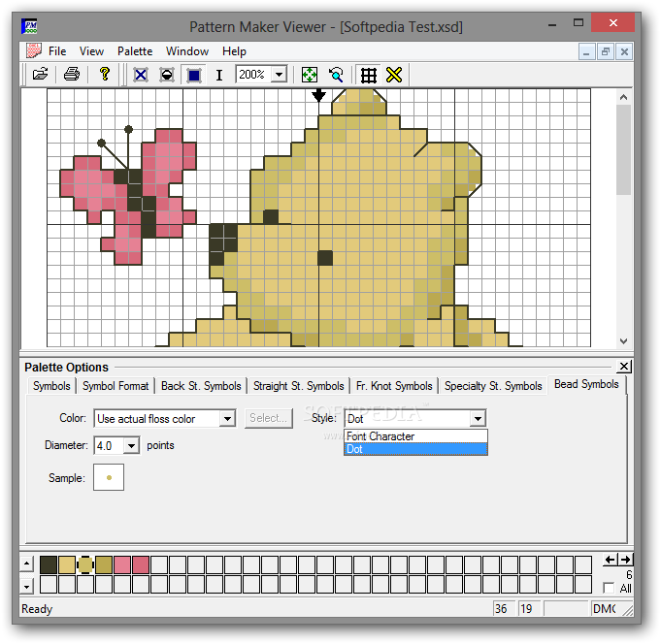The image size is (661, 644).
Task: Expand the 200% zoom level dropdown
Action: (279, 75)
